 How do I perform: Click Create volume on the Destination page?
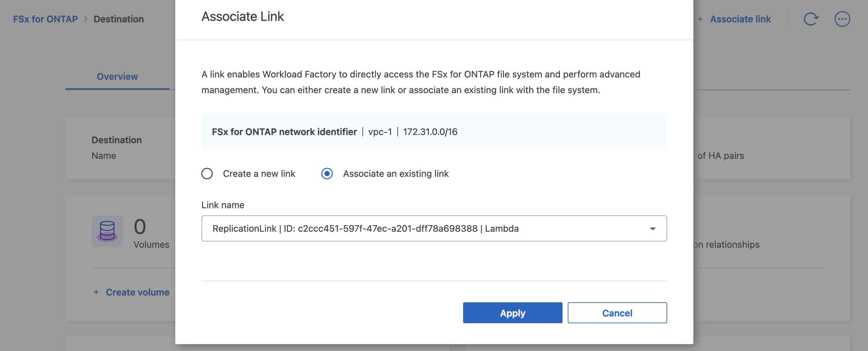coord(137,292)
